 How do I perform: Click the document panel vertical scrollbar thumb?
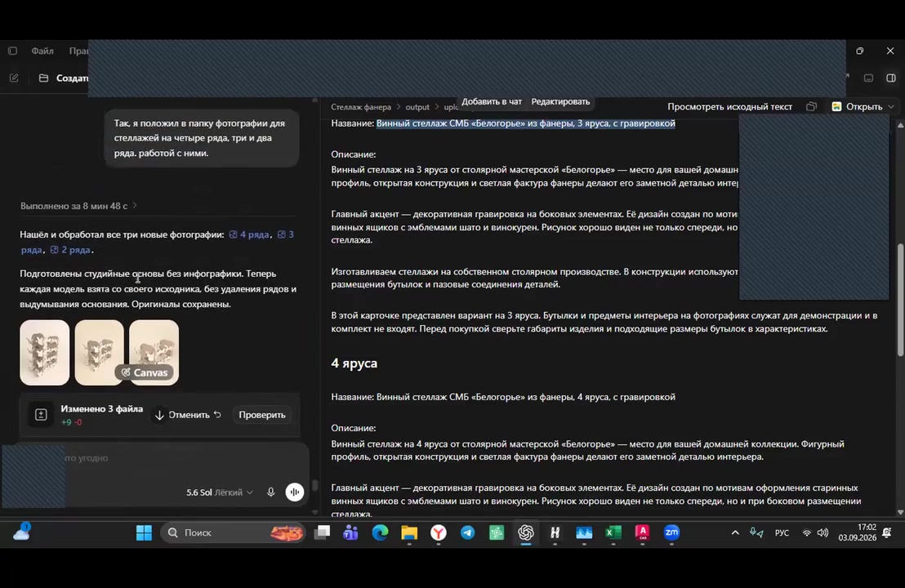click(900, 300)
